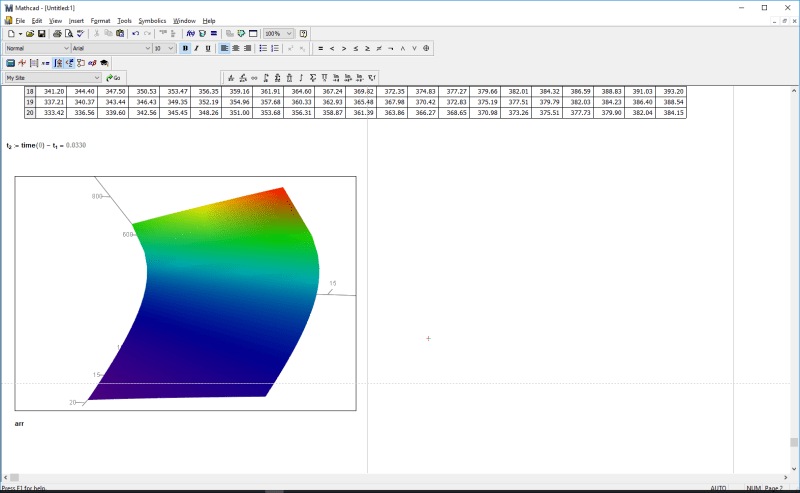The width and height of the screenshot is (800, 493).
Task: Expand the New worksheet template arrow
Action: pyautogui.click(x=20, y=34)
